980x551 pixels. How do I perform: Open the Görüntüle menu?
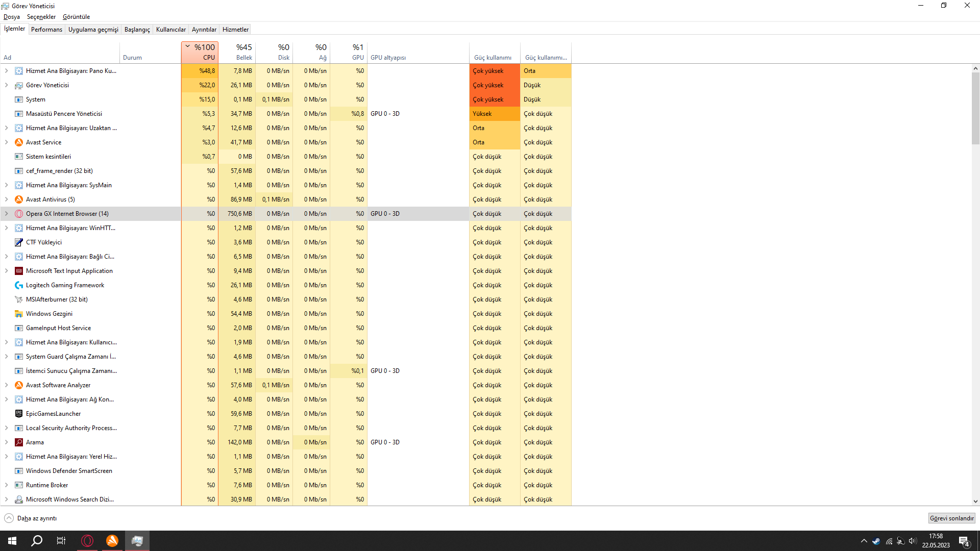click(x=76, y=17)
